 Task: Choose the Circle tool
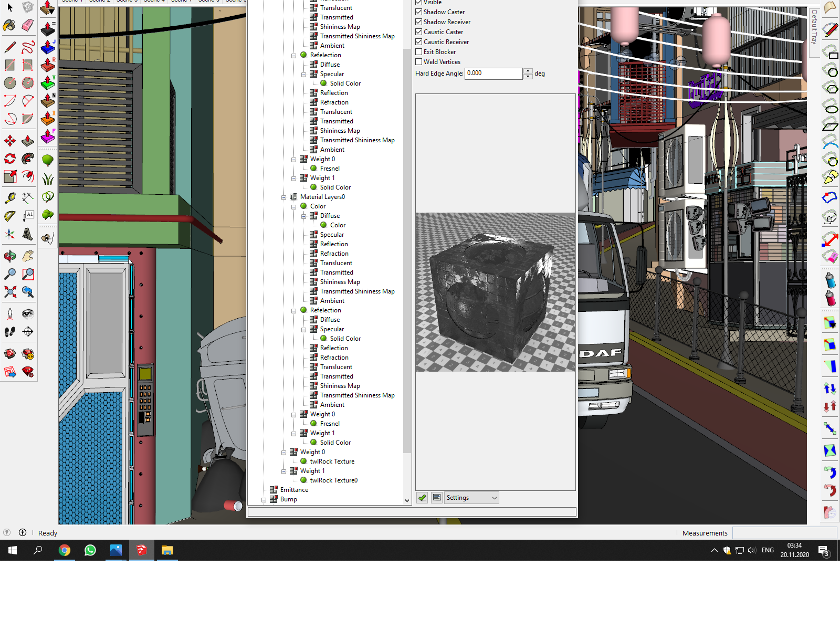tap(10, 83)
